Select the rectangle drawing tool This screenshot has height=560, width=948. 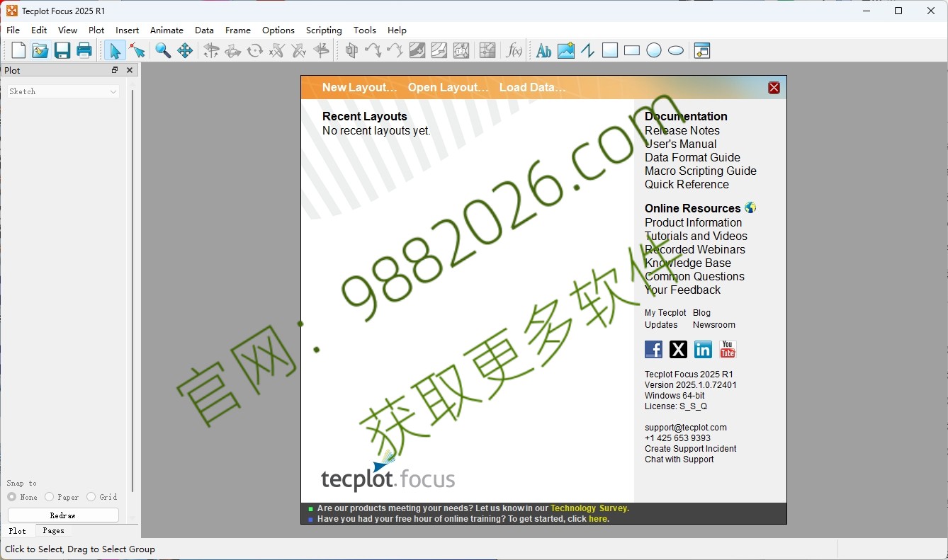point(632,50)
